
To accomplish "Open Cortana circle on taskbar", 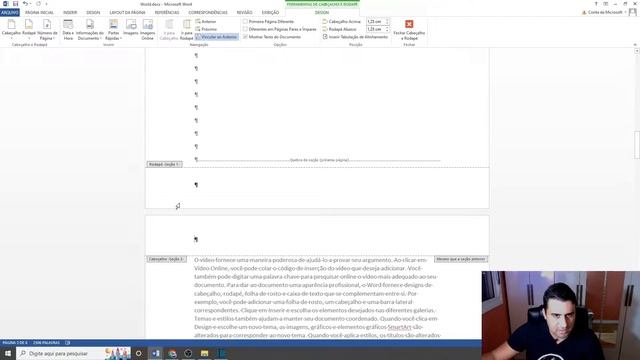I will [x=138, y=353].
